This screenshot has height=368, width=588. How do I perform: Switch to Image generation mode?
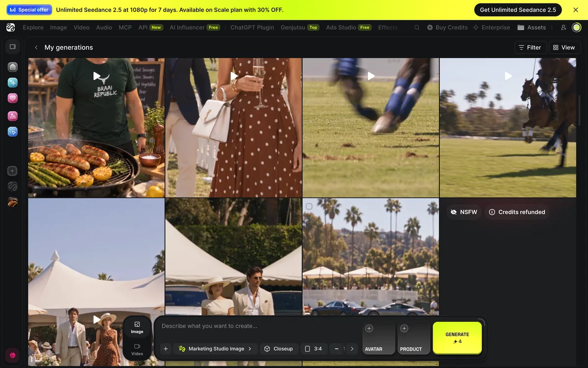pyautogui.click(x=137, y=327)
